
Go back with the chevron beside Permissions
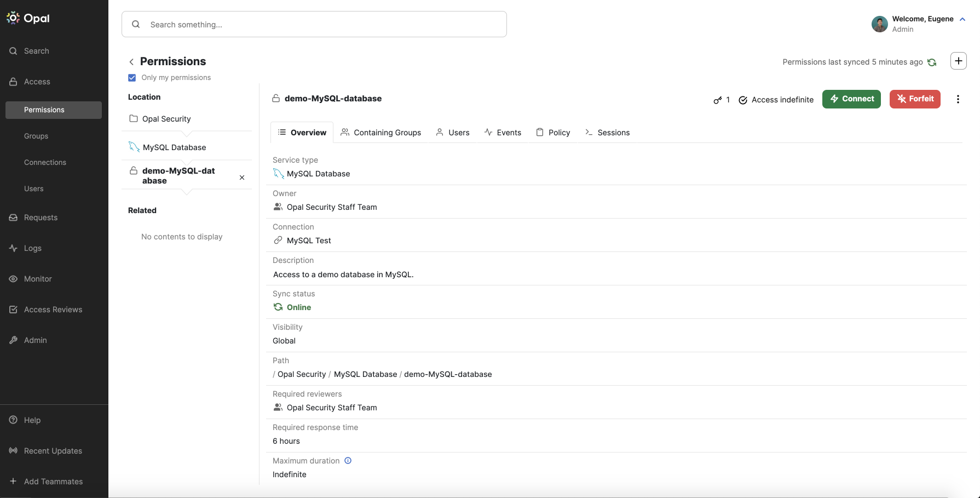[x=131, y=62]
